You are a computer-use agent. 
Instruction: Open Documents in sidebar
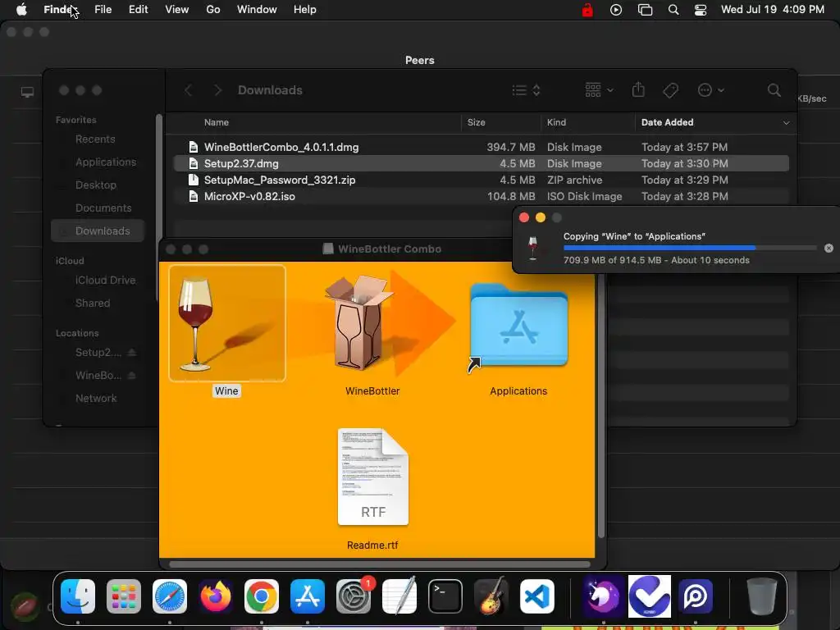click(103, 208)
